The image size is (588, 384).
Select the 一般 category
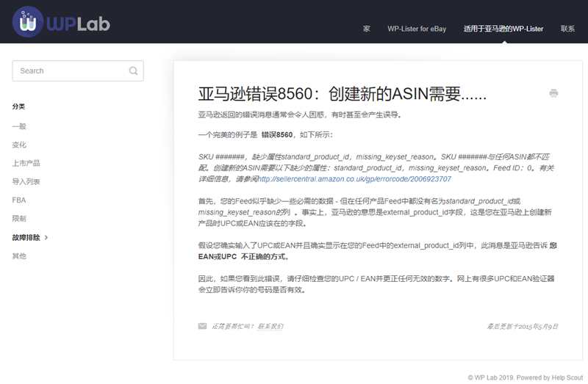point(19,126)
